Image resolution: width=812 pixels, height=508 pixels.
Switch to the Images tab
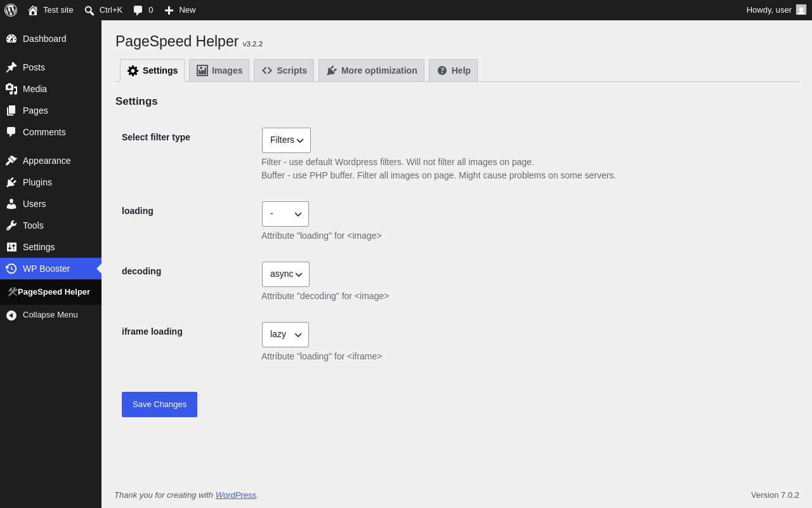219,70
